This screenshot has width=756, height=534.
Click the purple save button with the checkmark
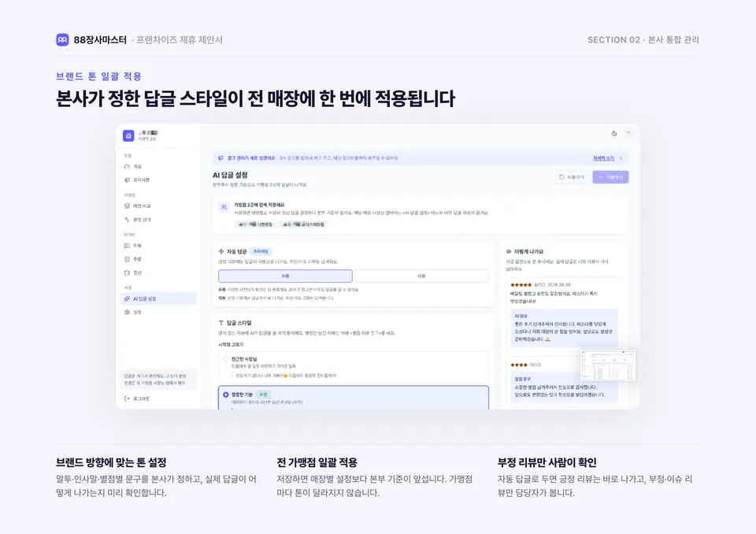click(610, 177)
